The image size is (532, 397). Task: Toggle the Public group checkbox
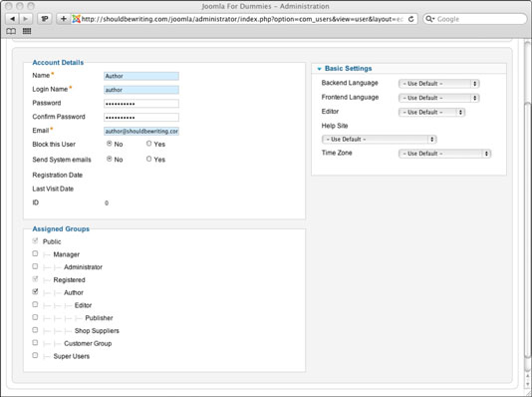pyautogui.click(x=35, y=241)
